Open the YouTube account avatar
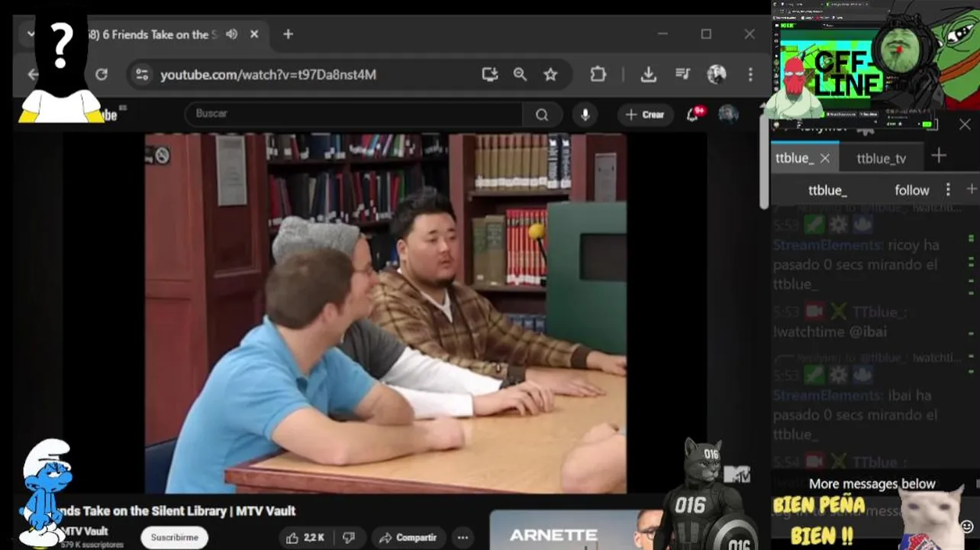This screenshot has width=980, height=550. tap(728, 115)
